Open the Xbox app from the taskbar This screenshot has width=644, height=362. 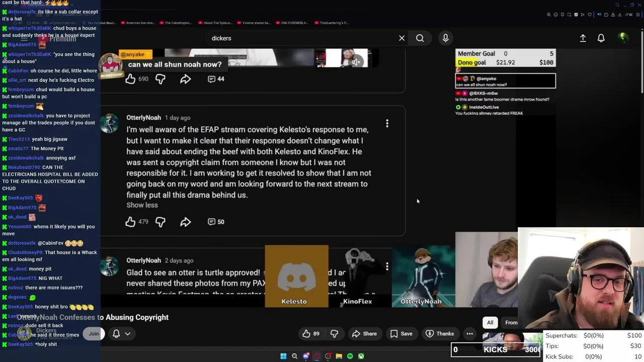361,356
